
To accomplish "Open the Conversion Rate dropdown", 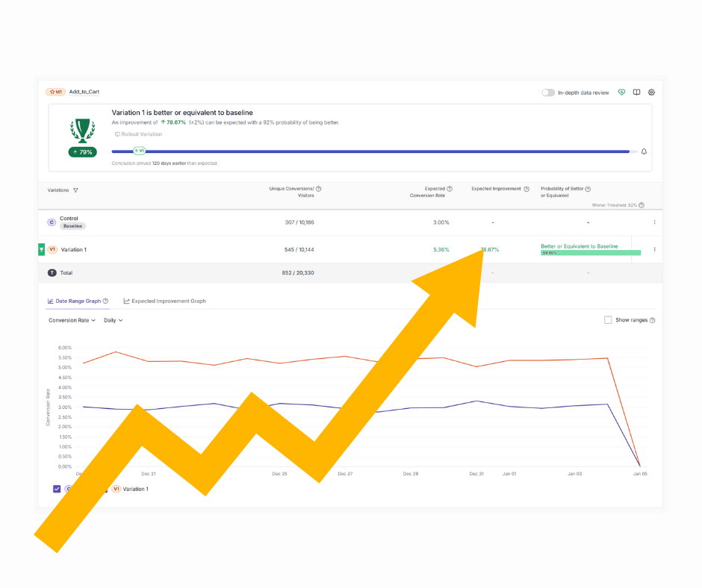I will pos(72,320).
